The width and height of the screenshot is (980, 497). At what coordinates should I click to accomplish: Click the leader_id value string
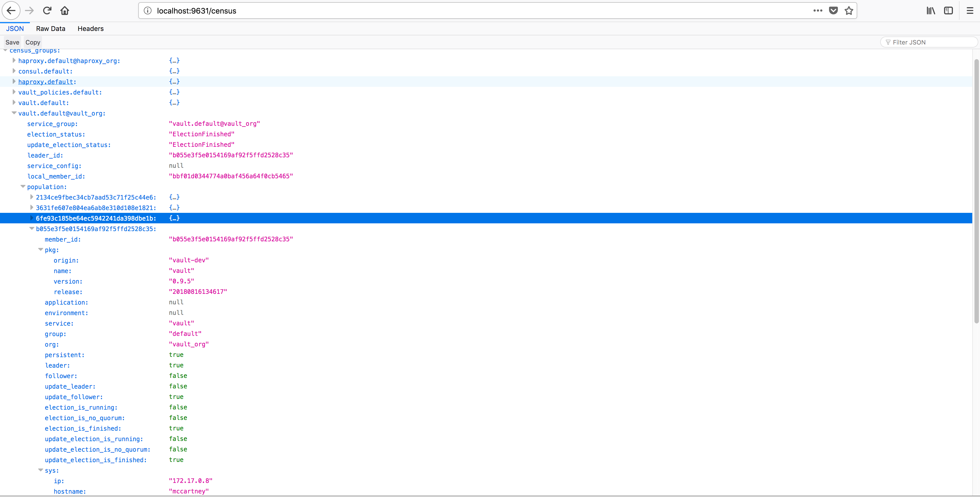click(231, 155)
